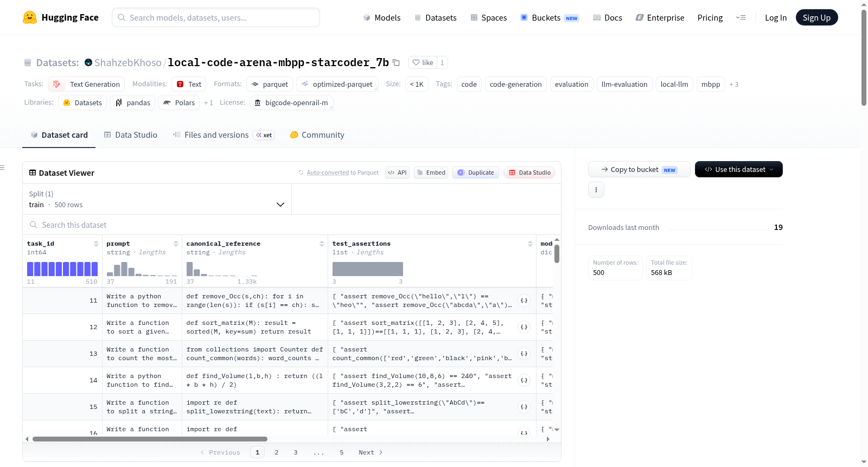Copy the dataset name with the copy icon
This screenshot has width=868, height=467.
tap(396, 62)
